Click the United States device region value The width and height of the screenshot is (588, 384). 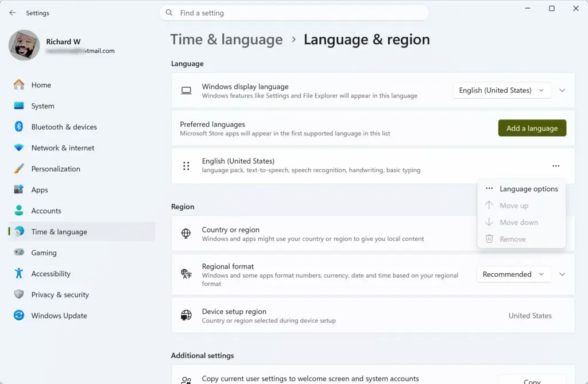click(x=530, y=316)
